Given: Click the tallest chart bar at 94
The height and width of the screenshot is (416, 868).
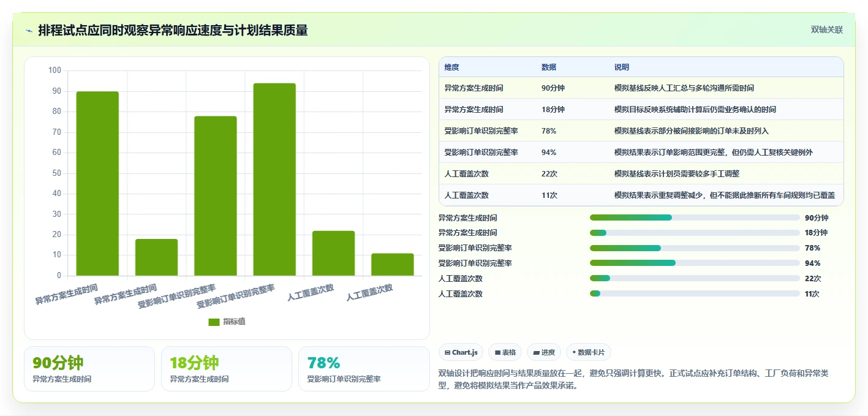Looking at the screenshot, I should (x=274, y=180).
